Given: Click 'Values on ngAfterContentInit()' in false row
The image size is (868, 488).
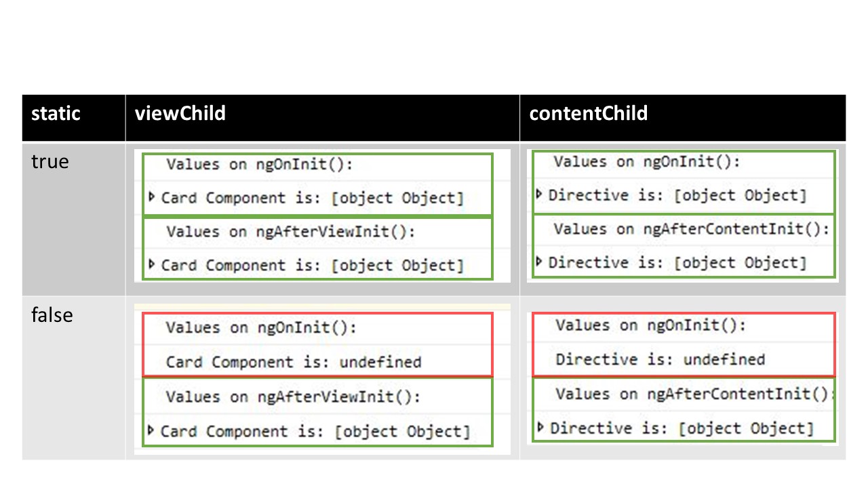Looking at the screenshot, I should pyautogui.click(x=694, y=394).
